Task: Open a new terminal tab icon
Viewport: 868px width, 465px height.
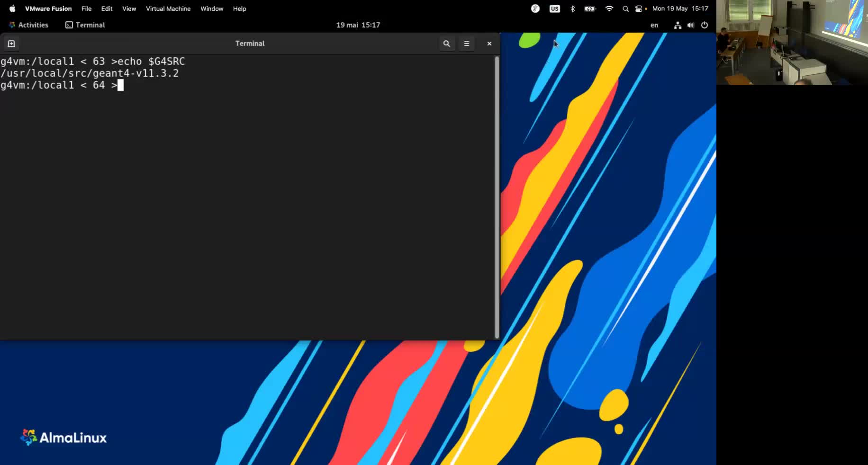Action: [11, 44]
